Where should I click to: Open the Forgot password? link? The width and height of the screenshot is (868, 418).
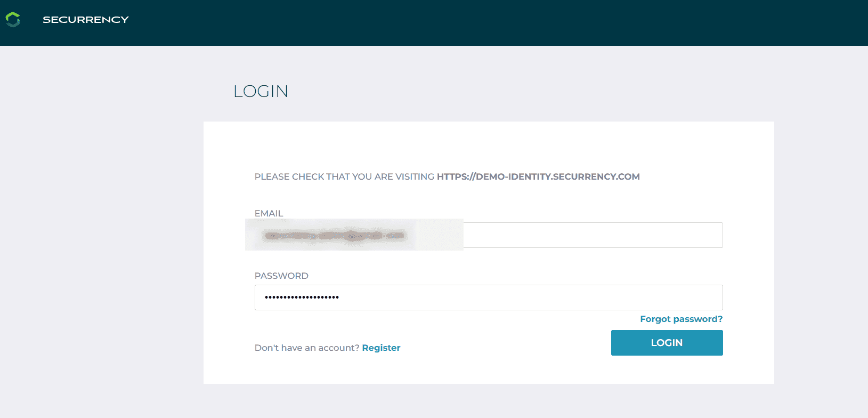click(681, 319)
